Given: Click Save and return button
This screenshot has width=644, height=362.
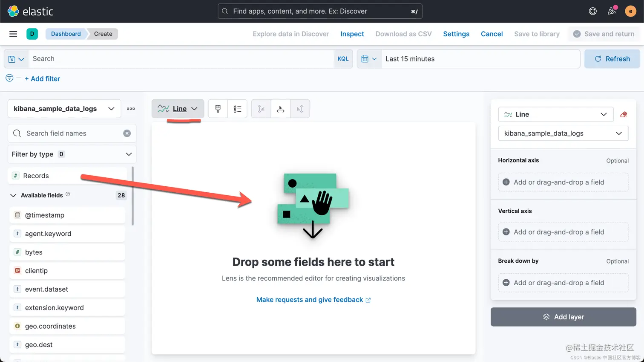Looking at the screenshot, I should [x=604, y=34].
